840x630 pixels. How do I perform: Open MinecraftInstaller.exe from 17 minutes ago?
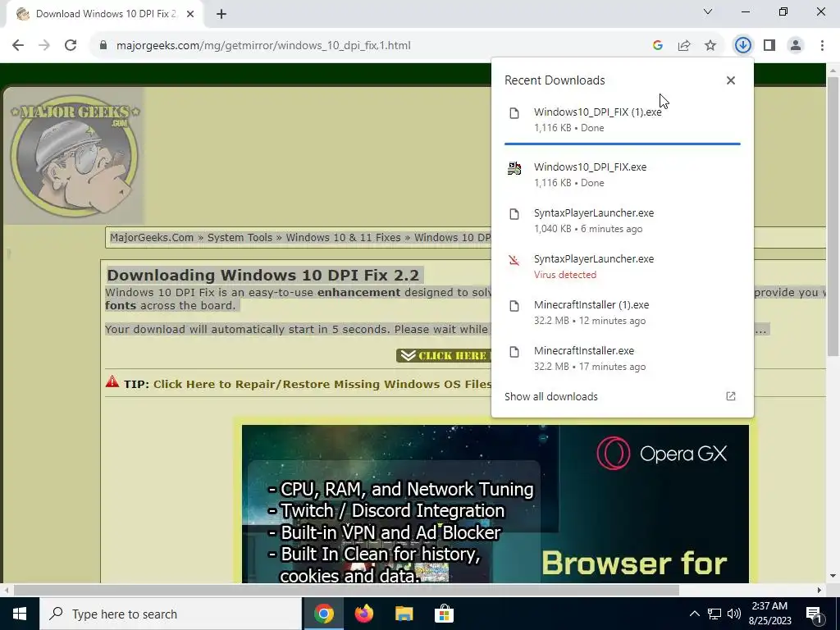pos(622,358)
